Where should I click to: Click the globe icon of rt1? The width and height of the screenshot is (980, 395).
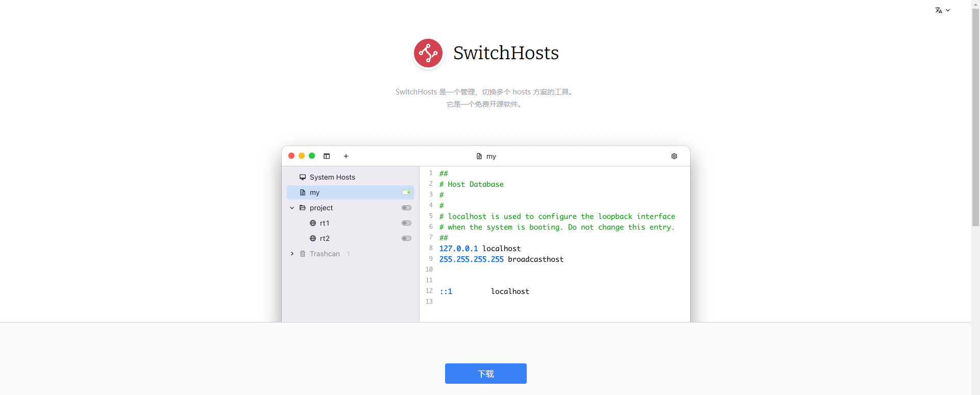[x=313, y=223]
